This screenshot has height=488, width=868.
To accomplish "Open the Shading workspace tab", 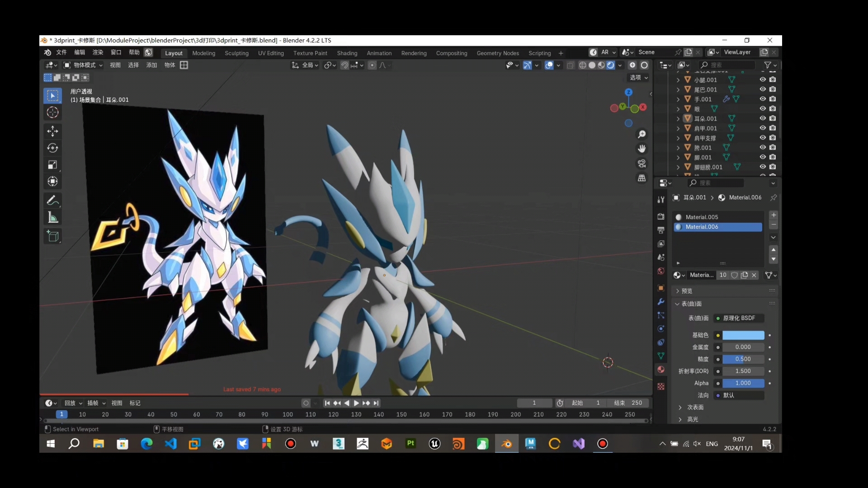I will [347, 53].
